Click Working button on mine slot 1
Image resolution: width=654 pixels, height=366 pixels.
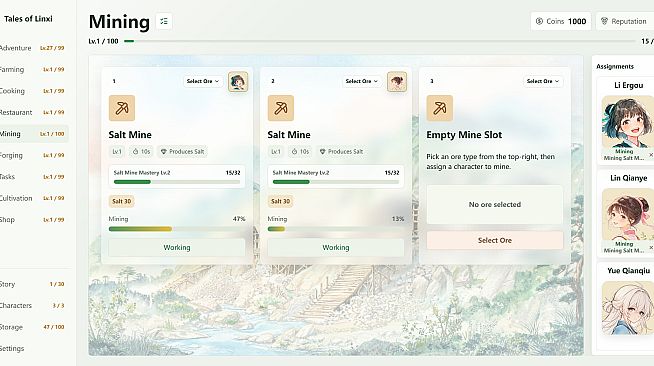coord(177,248)
